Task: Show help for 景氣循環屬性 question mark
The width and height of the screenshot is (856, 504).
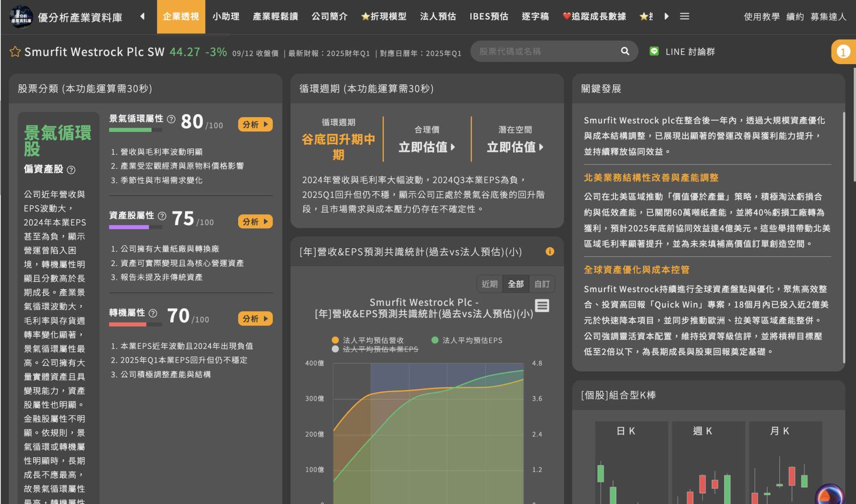Action: tap(171, 119)
